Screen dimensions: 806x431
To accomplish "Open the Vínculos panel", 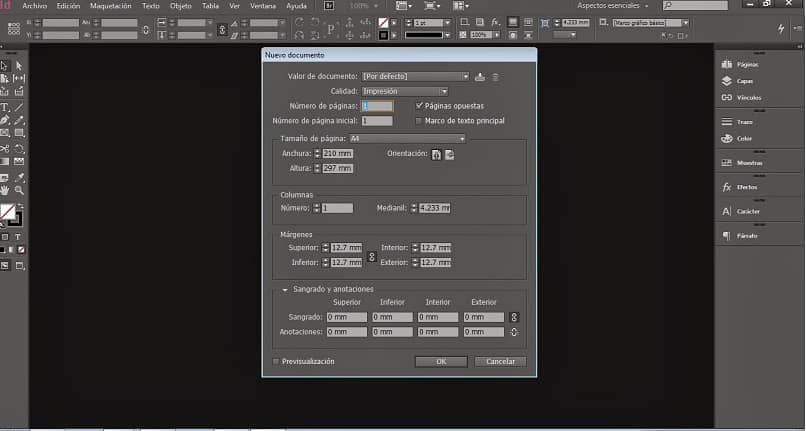I will pyautogui.click(x=741, y=98).
